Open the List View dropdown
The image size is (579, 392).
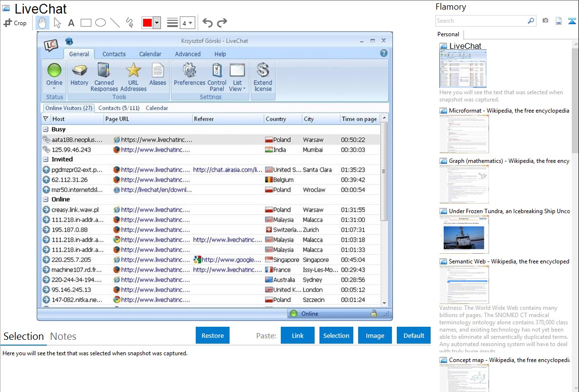click(x=237, y=77)
